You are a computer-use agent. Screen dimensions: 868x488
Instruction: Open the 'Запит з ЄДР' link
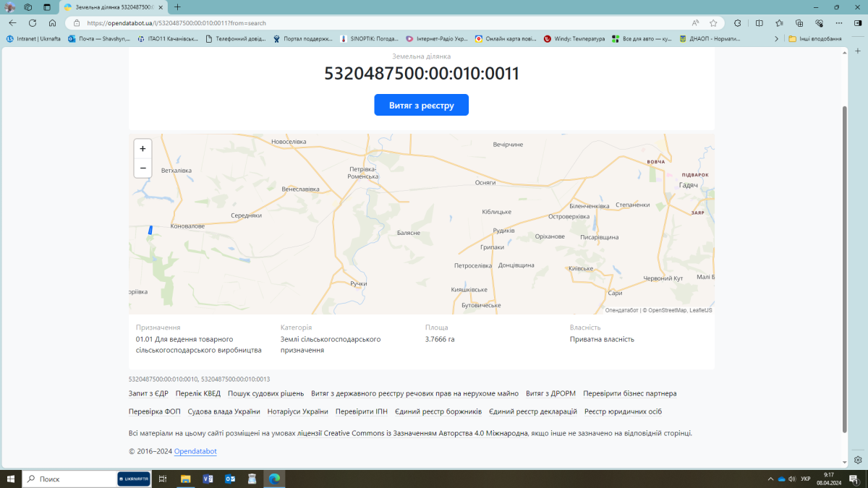click(148, 394)
